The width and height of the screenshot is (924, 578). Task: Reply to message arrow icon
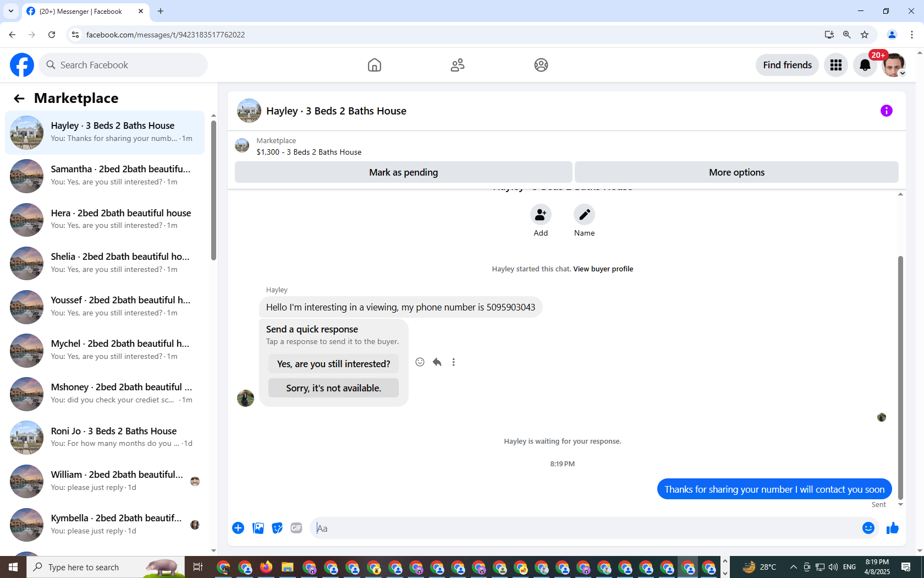[437, 362]
